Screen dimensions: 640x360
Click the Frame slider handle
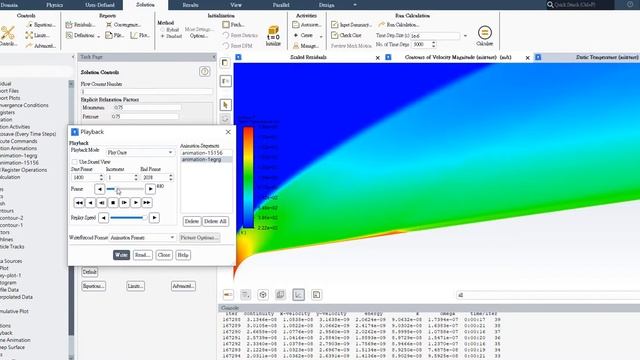coord(117,189)
